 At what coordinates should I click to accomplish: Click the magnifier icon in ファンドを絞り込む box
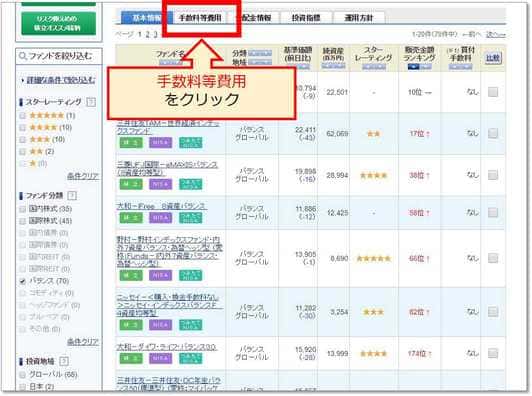click(x=23, y=56)
